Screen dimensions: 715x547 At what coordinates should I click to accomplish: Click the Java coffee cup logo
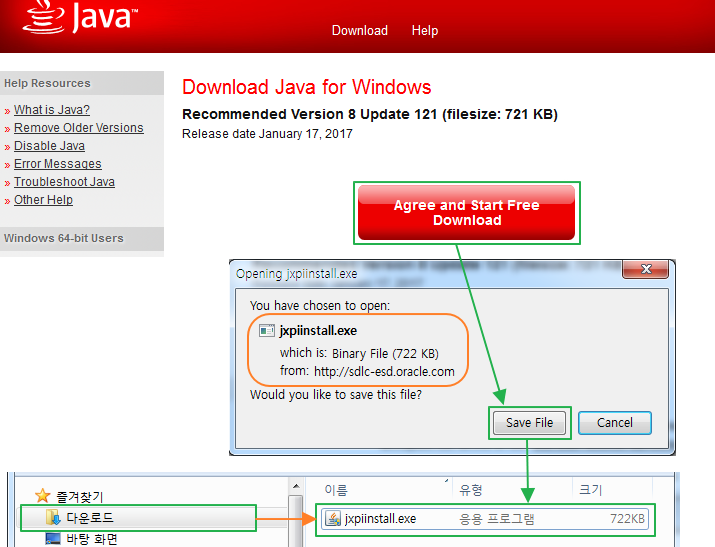[x=44, y=17]
